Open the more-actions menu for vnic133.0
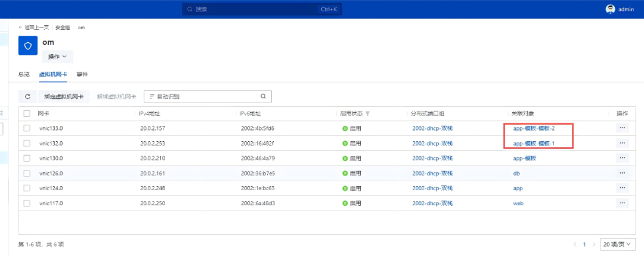644x257 pixels. (x=622, y=128)
